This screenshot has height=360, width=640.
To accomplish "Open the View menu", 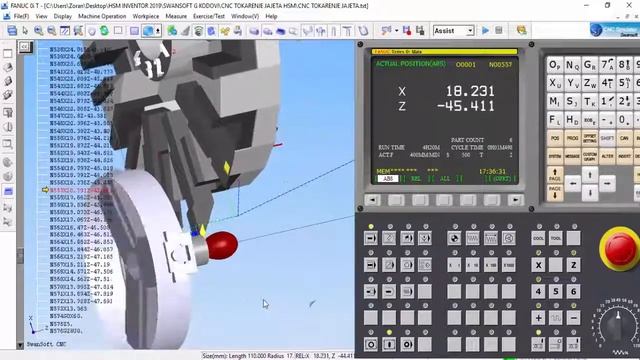I will (x=41, y=16).
